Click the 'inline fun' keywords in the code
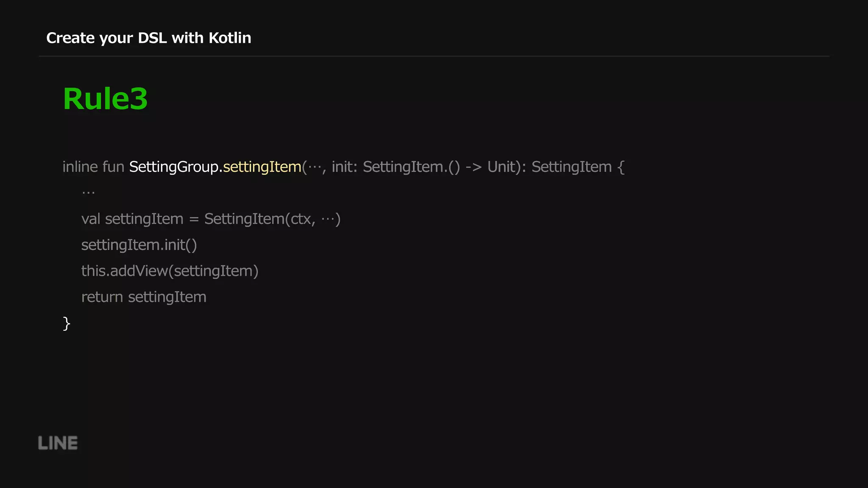 (x=93, y=167)
